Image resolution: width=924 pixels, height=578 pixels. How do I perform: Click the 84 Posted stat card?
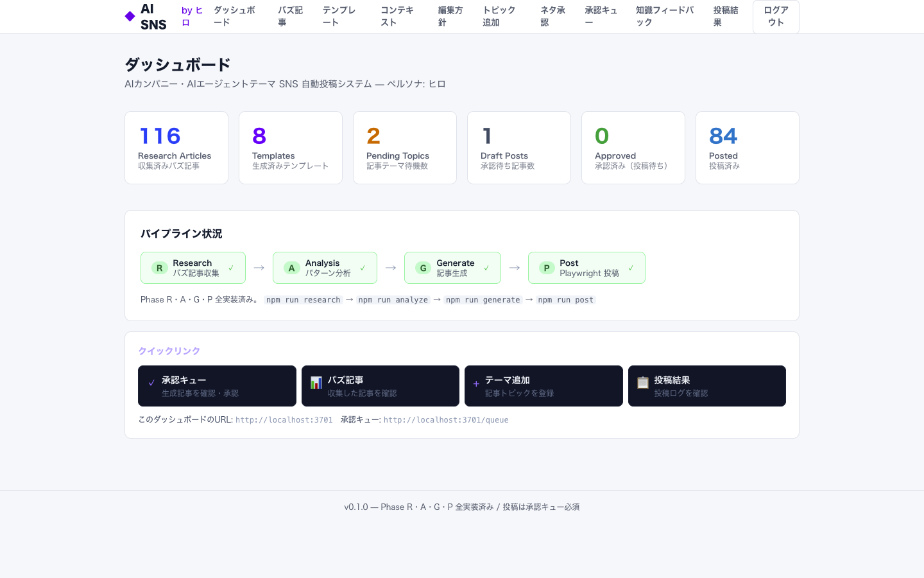[x=748, y=148]
